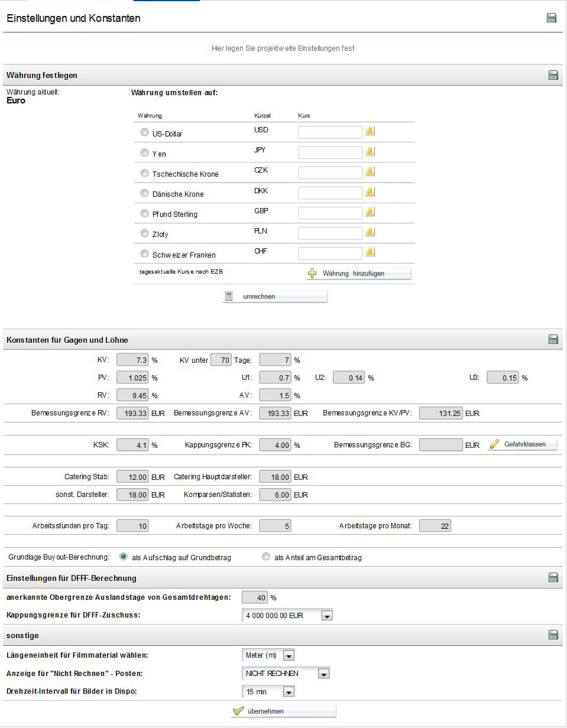
Task: Save the Währung festlegen section
Action: (x=553, y=75)
